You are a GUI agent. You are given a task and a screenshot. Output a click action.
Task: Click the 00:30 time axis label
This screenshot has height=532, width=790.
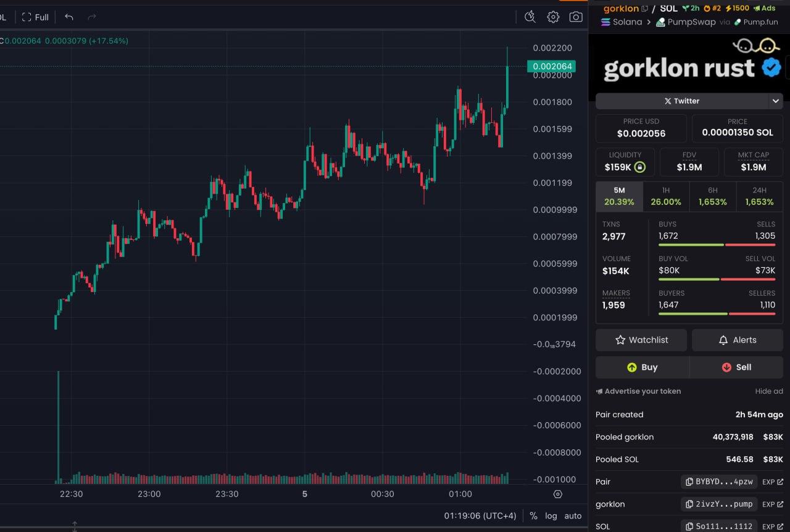click(x=383, y=494)
